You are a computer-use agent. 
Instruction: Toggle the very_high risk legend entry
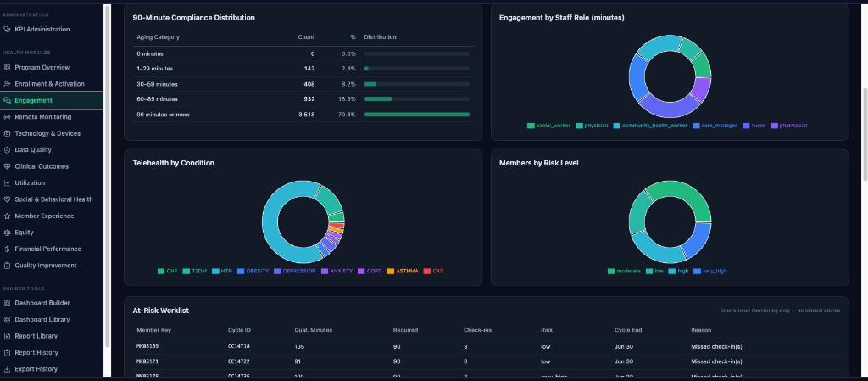pos(710,272)
